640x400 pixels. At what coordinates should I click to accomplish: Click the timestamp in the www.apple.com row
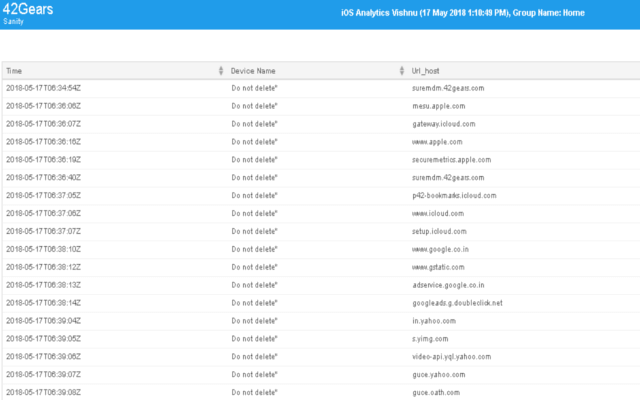[x=43, y=142]
